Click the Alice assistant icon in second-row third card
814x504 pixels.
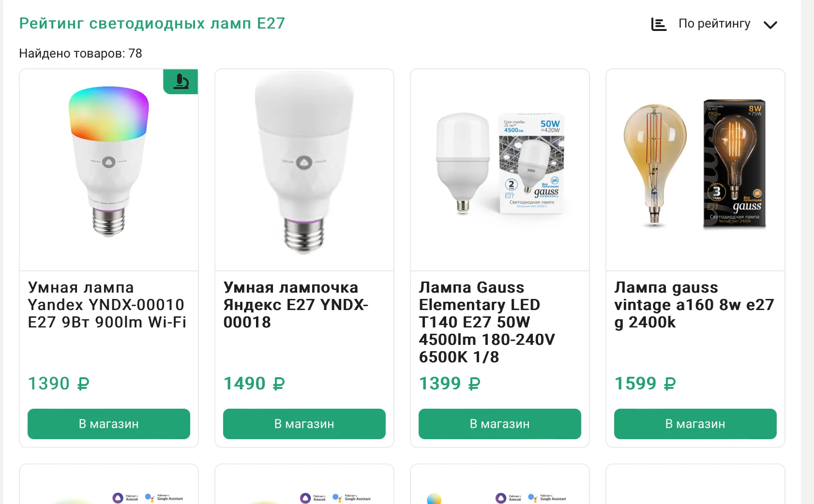click(501, 498)
